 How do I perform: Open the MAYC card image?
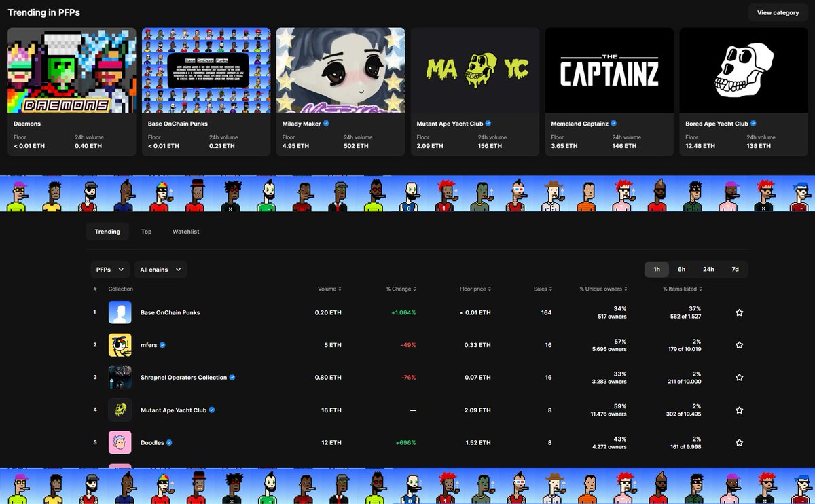point(475,70)
